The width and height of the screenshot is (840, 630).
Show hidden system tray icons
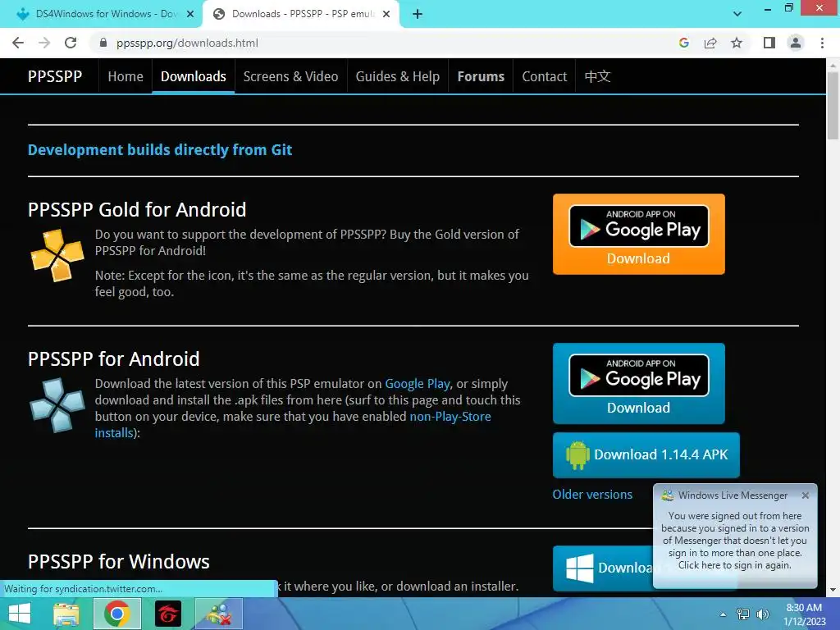(723, 614)
